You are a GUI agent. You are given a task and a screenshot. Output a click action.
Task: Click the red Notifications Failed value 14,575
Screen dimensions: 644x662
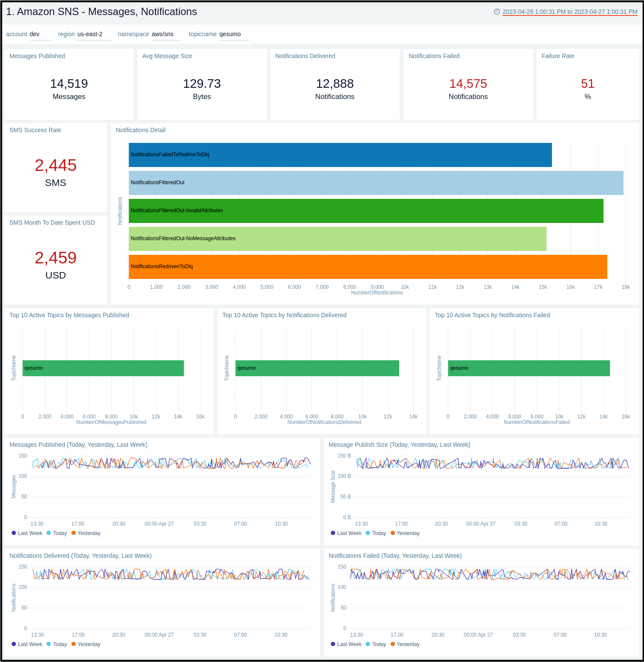[x=468, y=84]
